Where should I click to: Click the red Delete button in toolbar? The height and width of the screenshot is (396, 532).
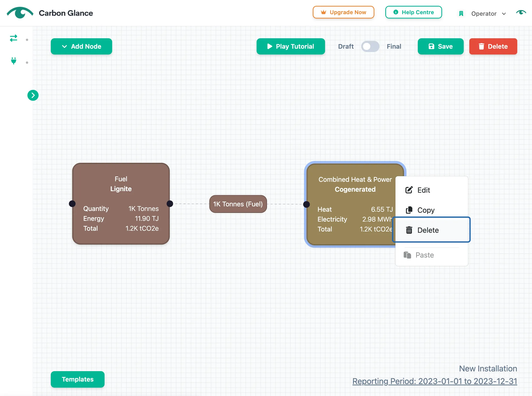click(493, 46)
